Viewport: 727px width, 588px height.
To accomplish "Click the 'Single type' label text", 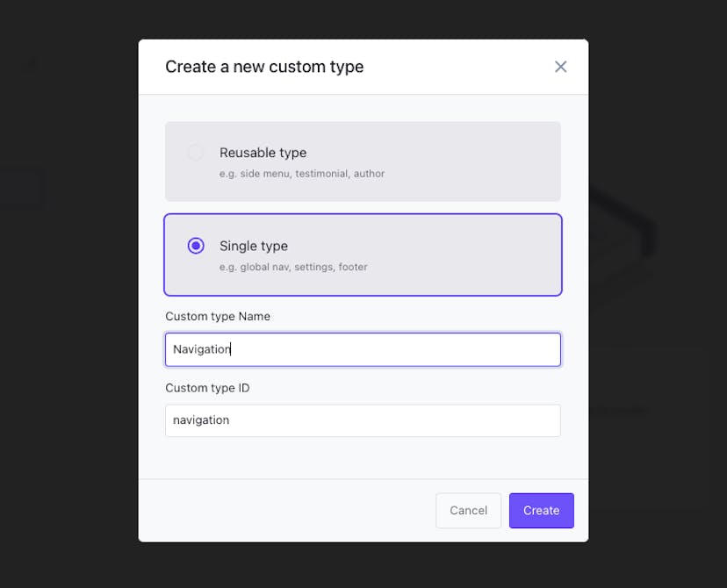I will 254,246.
